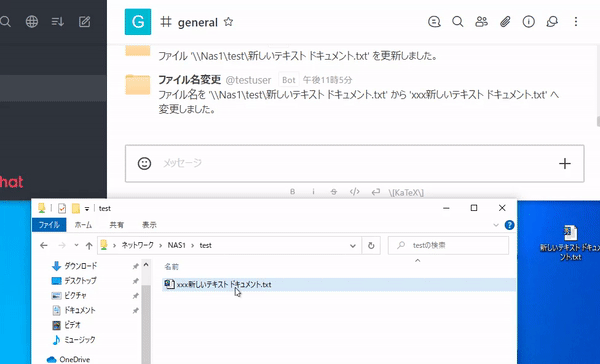Open threads icon in channel header
The image size is (600, 364).
[x=434, y=22]
